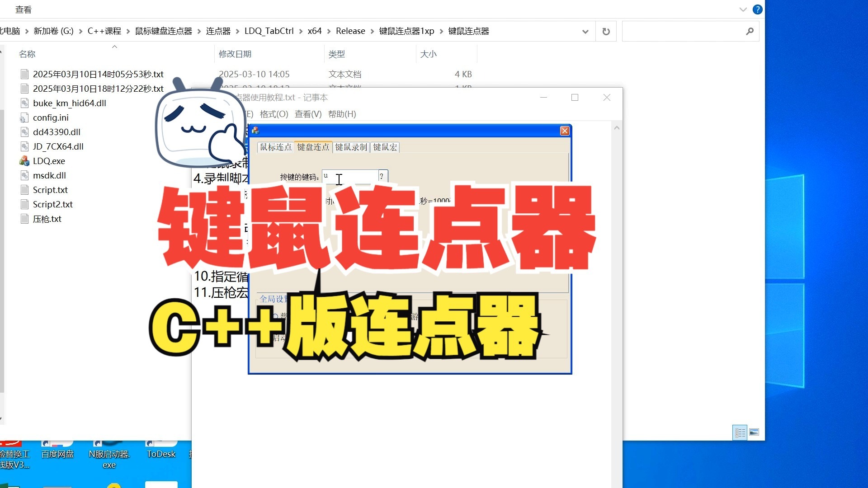Image resolution: width=868 pixels, height=488 pixels.
Task: Navigate to Release breadcrumb folder
Action: click(x=350, y=31)
